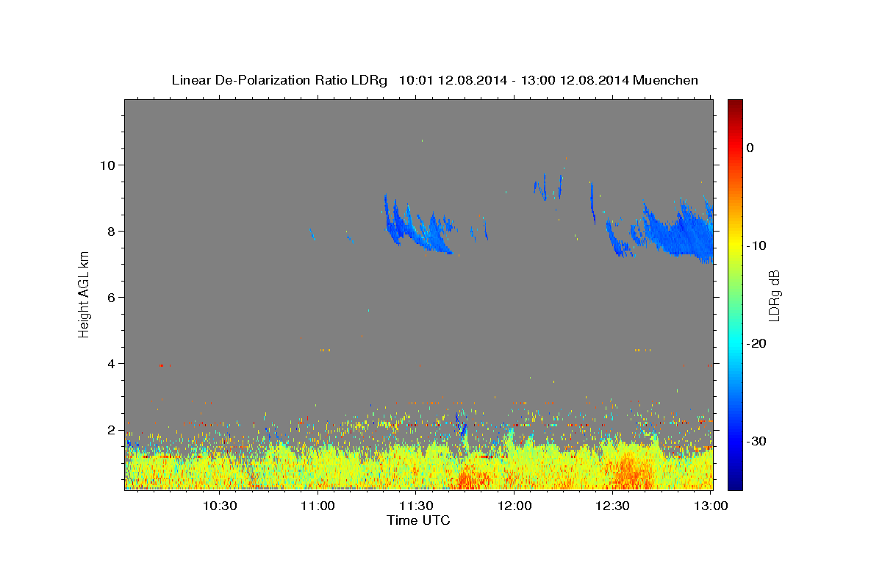
Task: Click the 'Time UTC' axis label
Action: [x=418, y=520]
